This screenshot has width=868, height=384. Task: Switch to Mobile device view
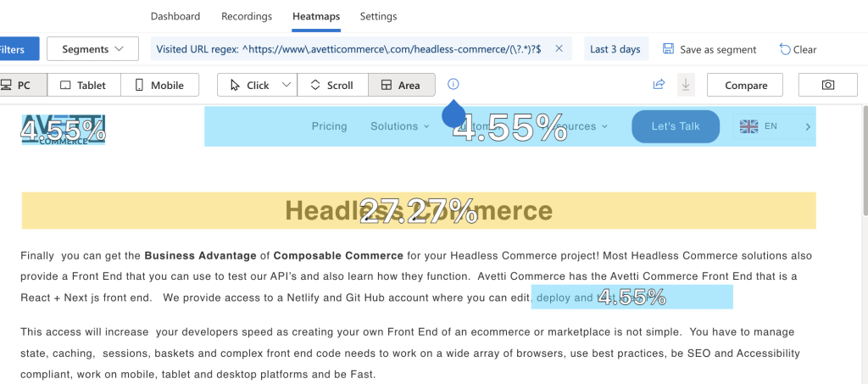coord(159,86)
